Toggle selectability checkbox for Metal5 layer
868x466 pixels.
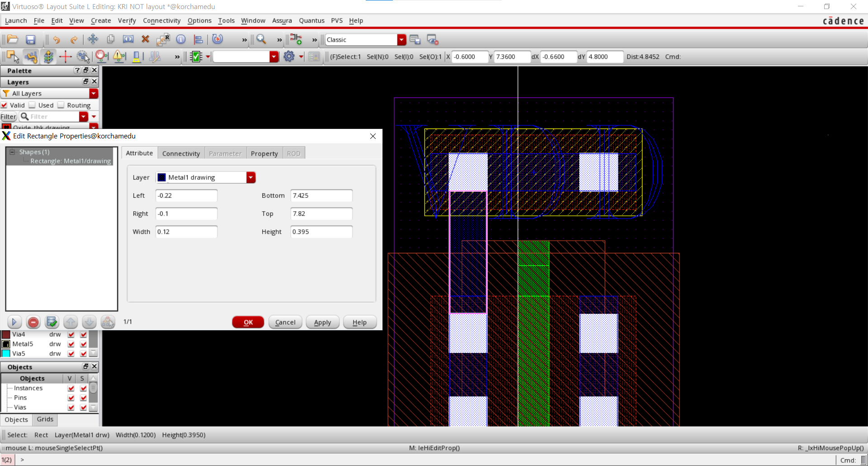point(84,344)
